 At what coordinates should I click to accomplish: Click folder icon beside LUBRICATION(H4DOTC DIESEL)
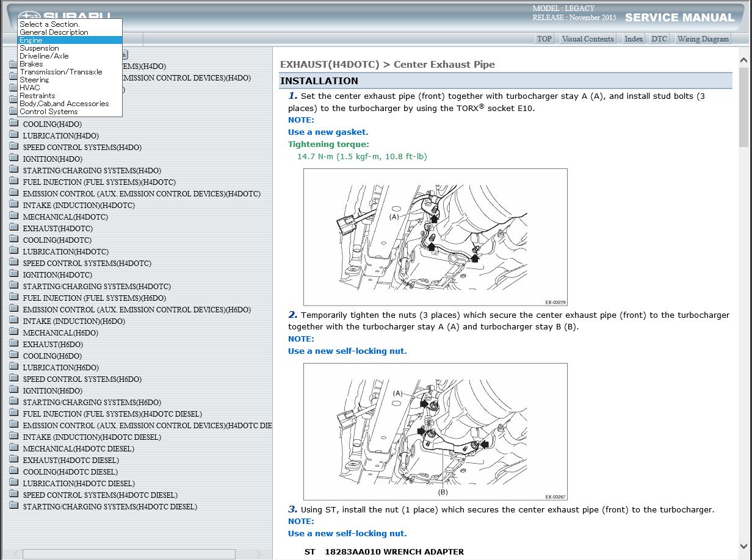13,483
